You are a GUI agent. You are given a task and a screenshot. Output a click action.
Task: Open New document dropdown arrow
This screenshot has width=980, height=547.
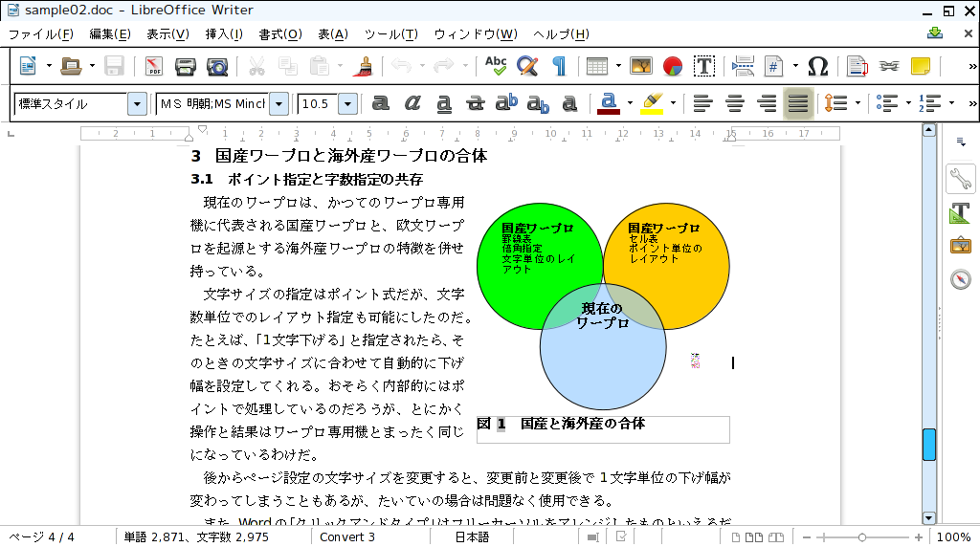click(49, 66)
